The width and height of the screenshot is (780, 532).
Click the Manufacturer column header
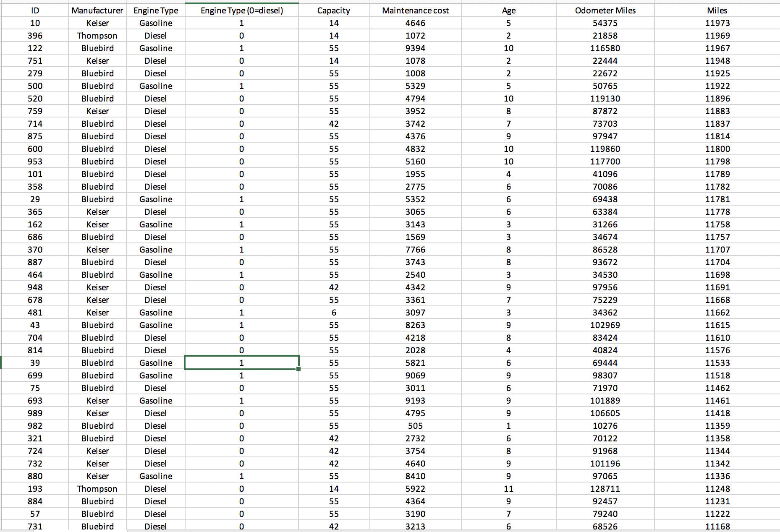(97, 10)
